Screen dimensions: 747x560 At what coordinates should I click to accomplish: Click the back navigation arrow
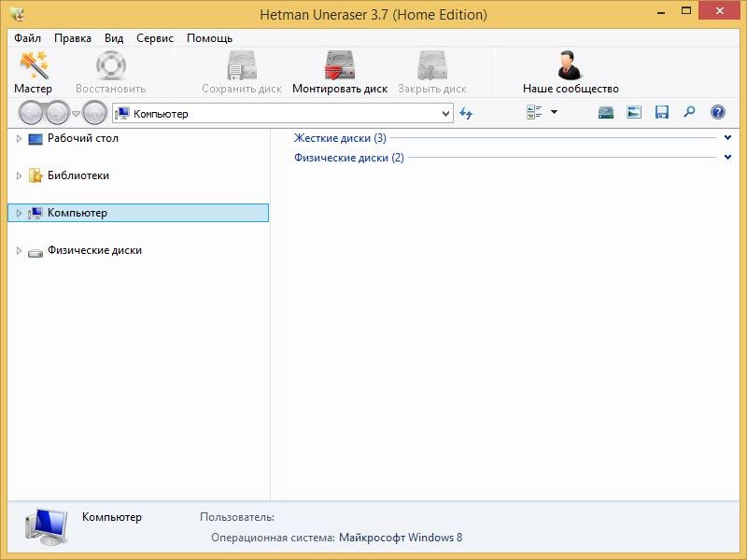coord(32,113)
